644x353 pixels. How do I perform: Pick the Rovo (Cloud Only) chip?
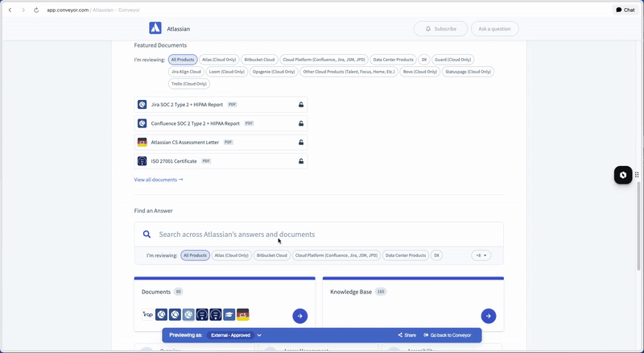(x=419, y=72)
